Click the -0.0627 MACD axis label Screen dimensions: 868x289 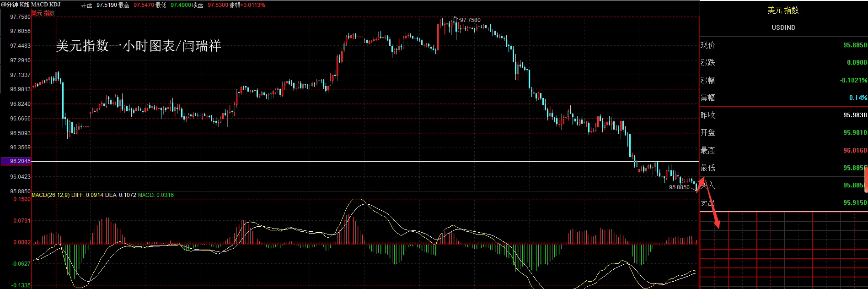pyautogui.click(x=21, y=264)
